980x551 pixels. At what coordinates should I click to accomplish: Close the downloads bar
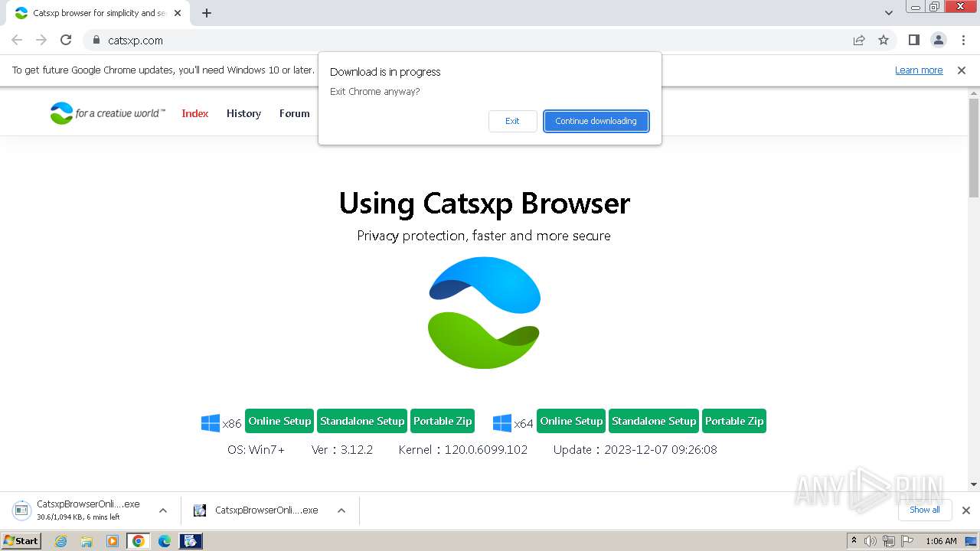[x=966, y=510]
